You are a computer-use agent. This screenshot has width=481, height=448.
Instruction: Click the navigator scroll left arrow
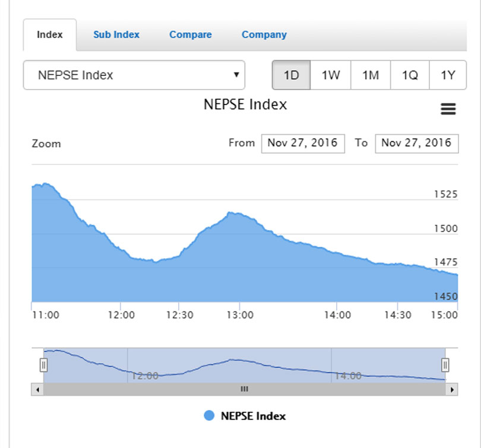point(37,389)
